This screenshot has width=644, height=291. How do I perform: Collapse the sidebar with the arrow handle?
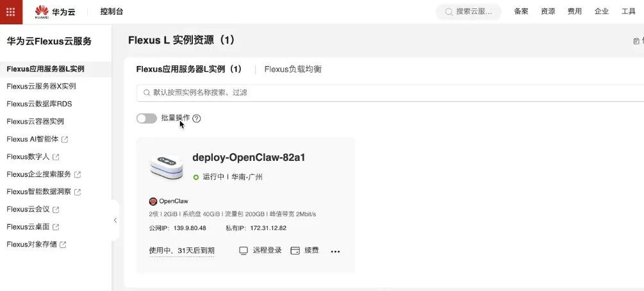coord(115,220)
